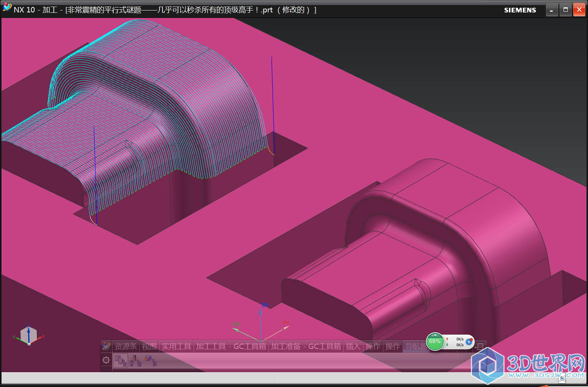Select the Geometry View icon
This screenshot has width=588, height=387.
click(x=150, y=361)
